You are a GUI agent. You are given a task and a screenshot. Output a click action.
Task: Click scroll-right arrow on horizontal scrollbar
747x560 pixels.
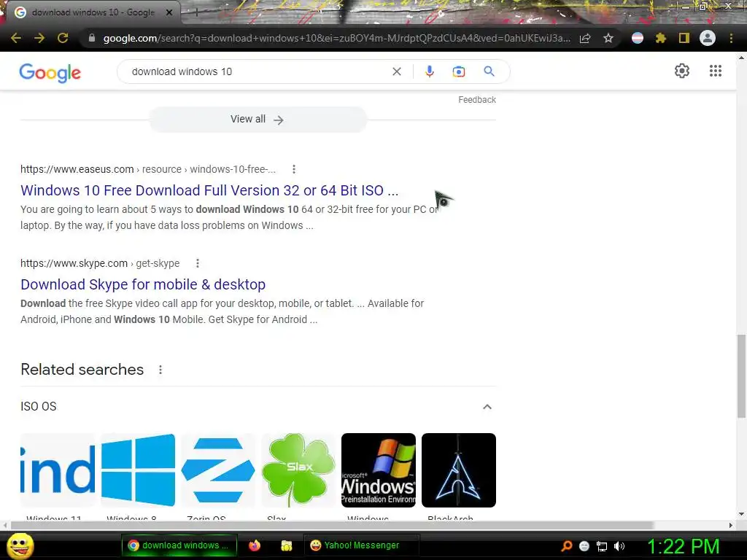(731, 525)
